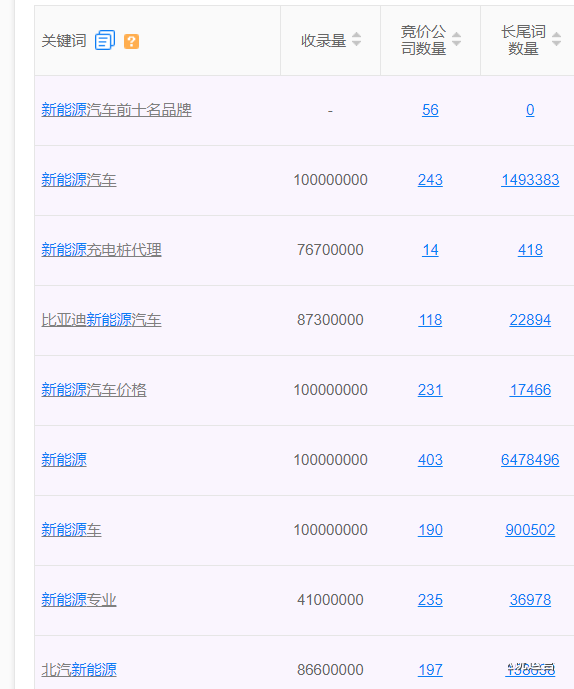Click bidding company count 197

coord(430,670)
